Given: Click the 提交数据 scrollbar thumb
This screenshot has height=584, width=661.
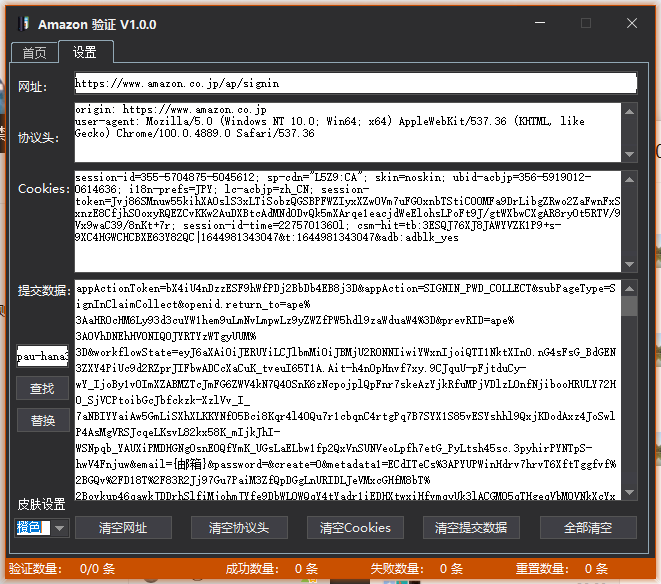Looking at the screenshot, I should click(x=629, y=306).
